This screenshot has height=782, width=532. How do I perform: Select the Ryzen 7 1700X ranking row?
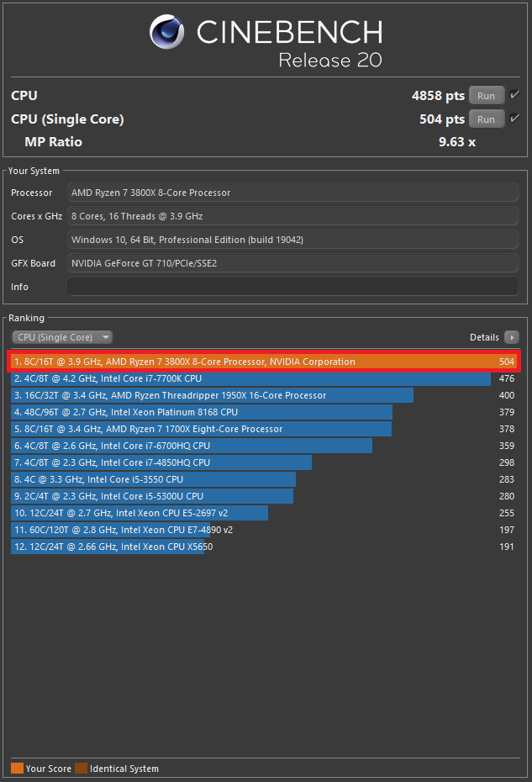(x=202, y=429)
